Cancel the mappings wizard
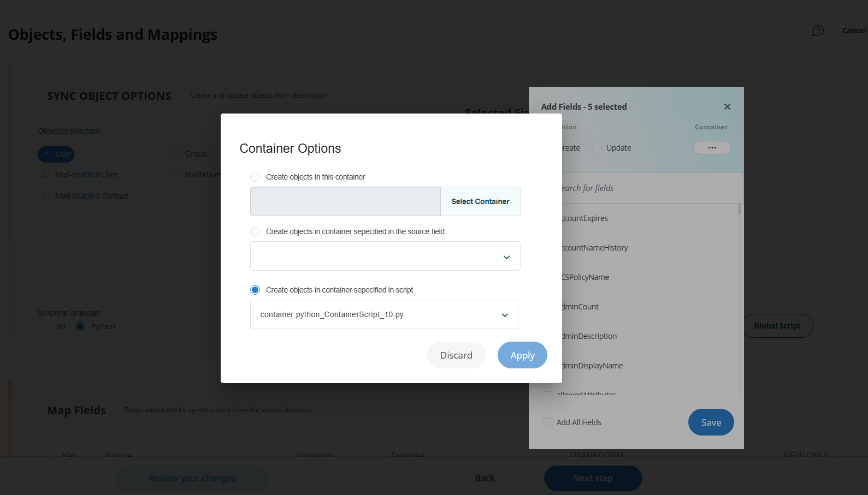Image resolution: width=868 pixels, height=495 pixels. (853, 31)
